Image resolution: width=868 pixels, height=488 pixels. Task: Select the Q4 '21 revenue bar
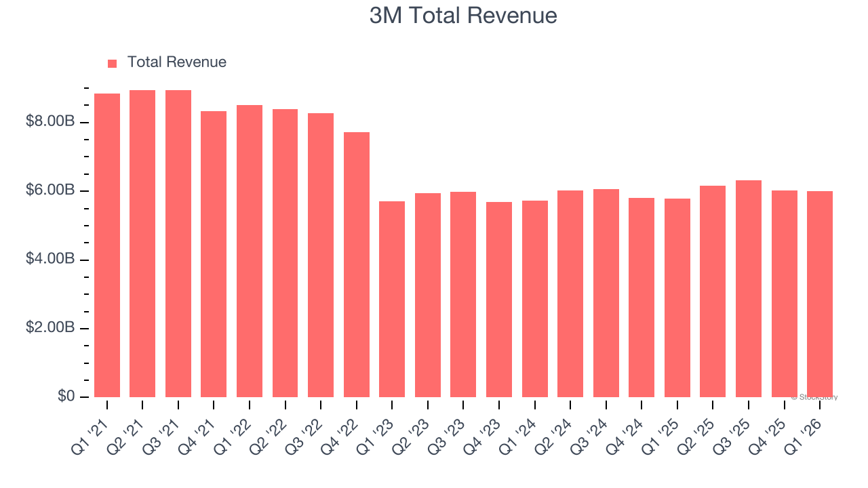pyautogui.click(x=214, y=254)
